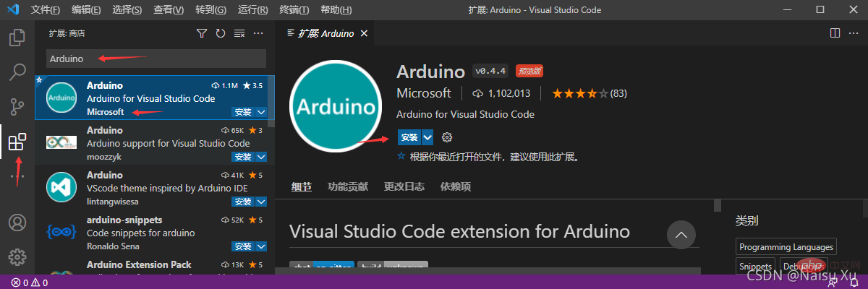Open the Accounts icon in activity bar
The width and height of the screenshot is (868, 289).
click(17, 223)
